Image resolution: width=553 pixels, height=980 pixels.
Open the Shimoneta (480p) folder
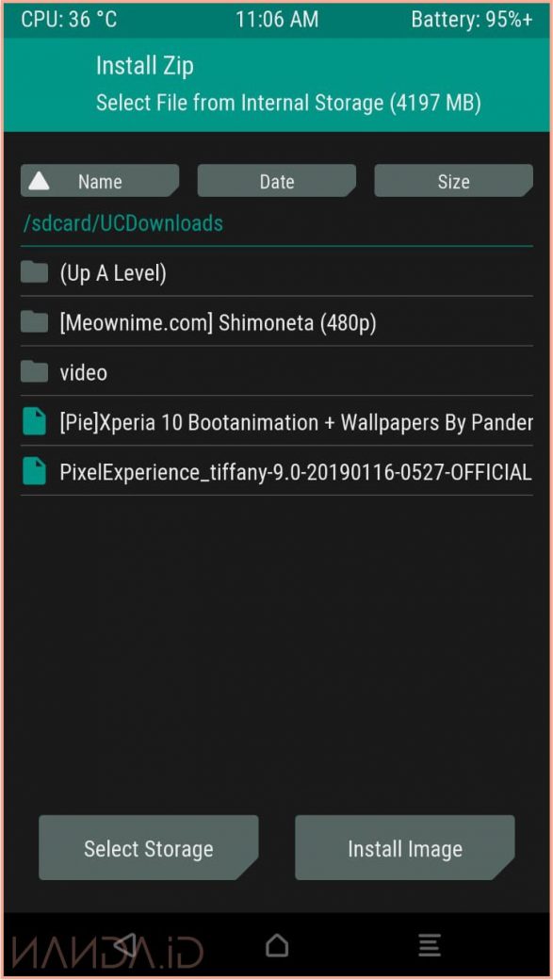coord(277,322)
